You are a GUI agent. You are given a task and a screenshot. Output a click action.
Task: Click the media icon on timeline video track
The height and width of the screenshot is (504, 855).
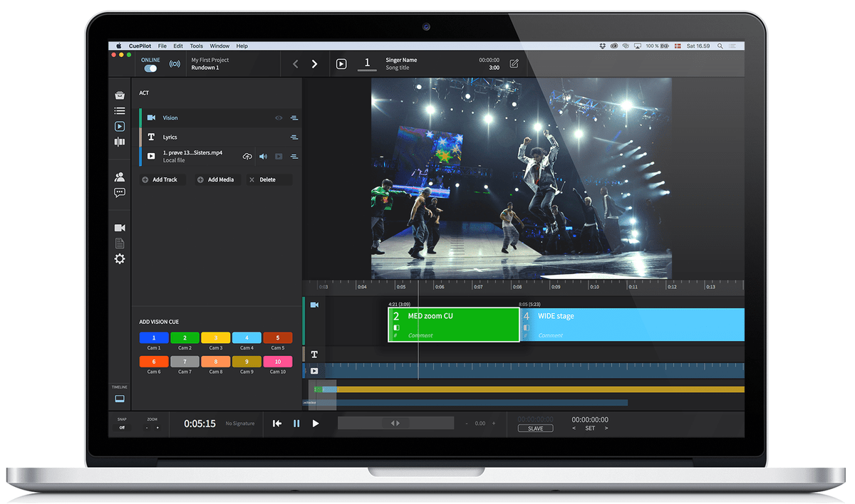[x=314, y=371]
